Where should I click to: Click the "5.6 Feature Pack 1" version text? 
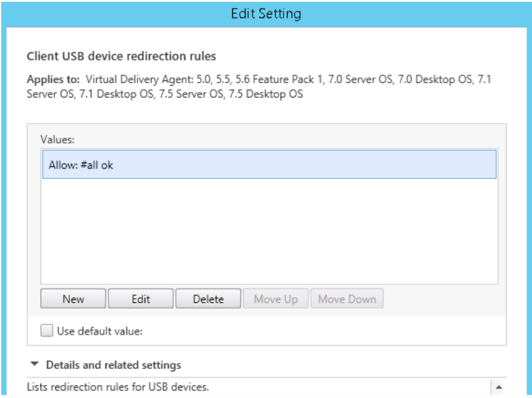[283, 79]
